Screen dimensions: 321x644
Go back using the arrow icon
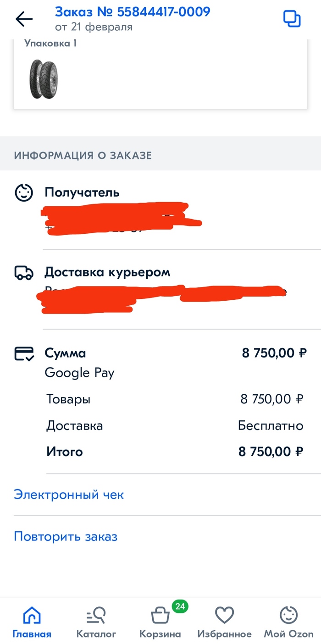pos(24,19)
